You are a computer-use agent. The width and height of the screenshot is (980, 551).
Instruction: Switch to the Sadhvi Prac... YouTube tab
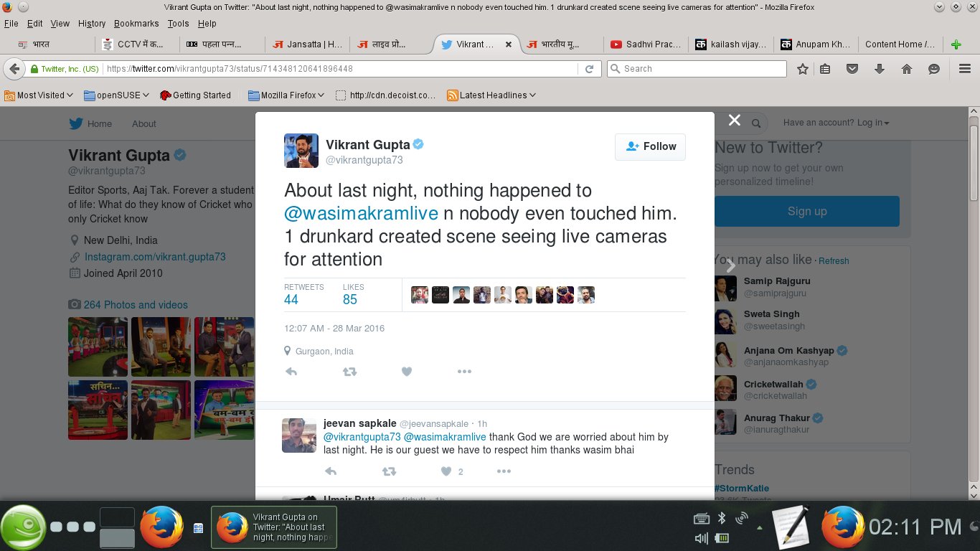click(646, 44)
